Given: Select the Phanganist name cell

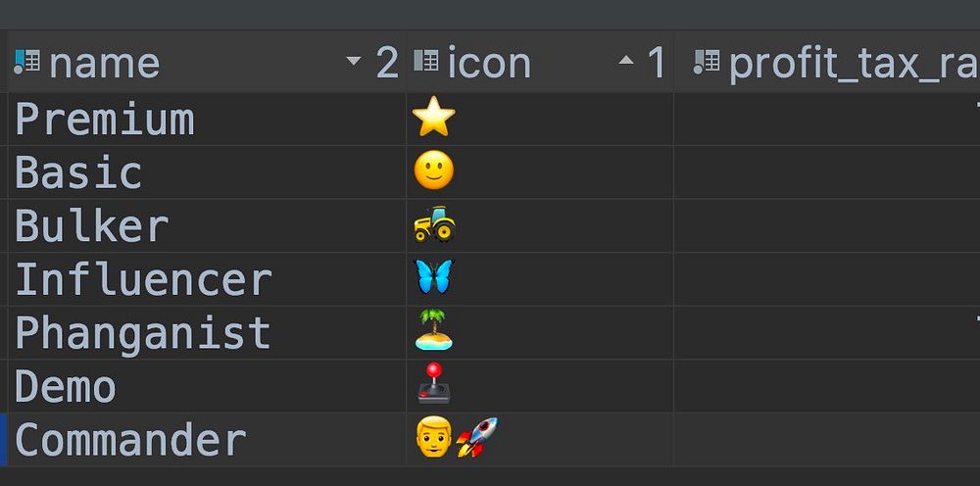Looking at the screenshot, I should pyautogui.click(x=207, y=332).
